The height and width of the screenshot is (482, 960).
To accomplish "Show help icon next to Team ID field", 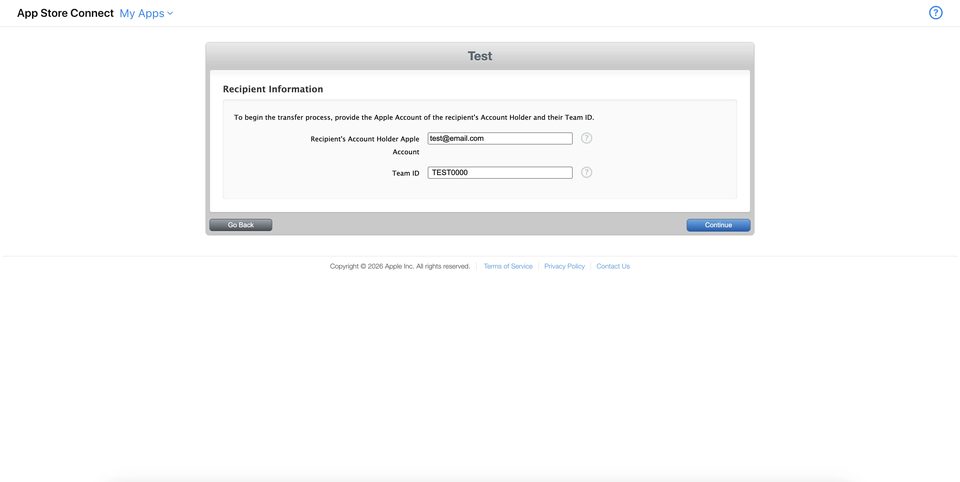I will coord(587,173).
